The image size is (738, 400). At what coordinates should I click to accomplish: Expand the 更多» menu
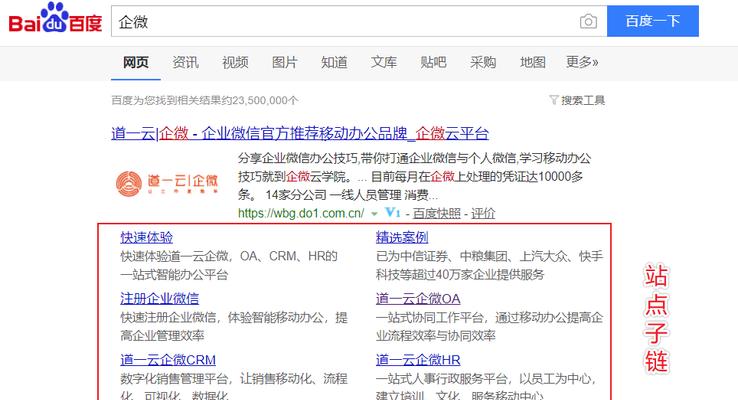[x=582, y=62]
